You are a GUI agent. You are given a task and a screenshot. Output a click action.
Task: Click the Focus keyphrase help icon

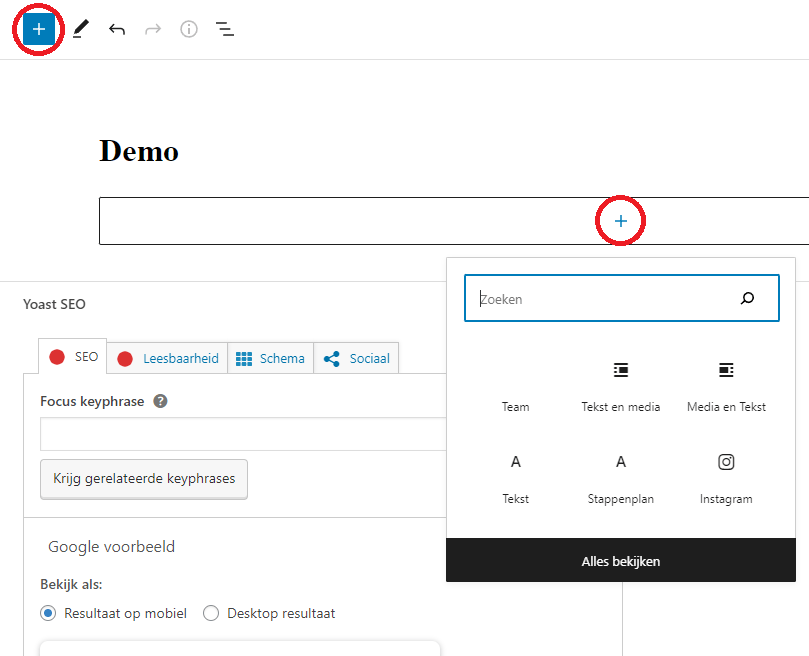(x=160, y=401)
